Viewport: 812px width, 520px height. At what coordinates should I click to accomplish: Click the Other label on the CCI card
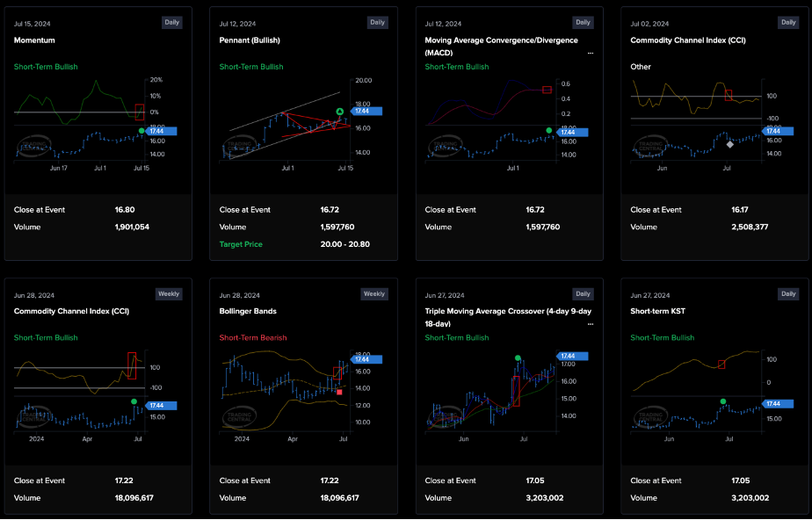point(641,67)
